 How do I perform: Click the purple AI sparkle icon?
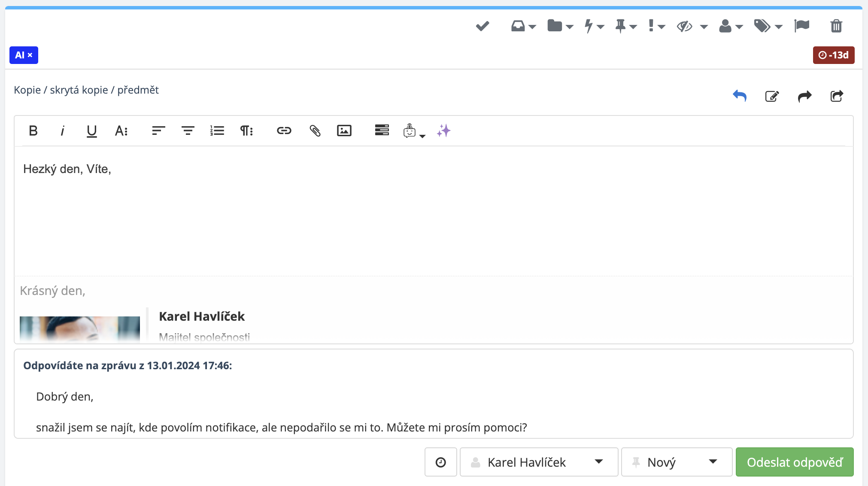click(443, 131)
